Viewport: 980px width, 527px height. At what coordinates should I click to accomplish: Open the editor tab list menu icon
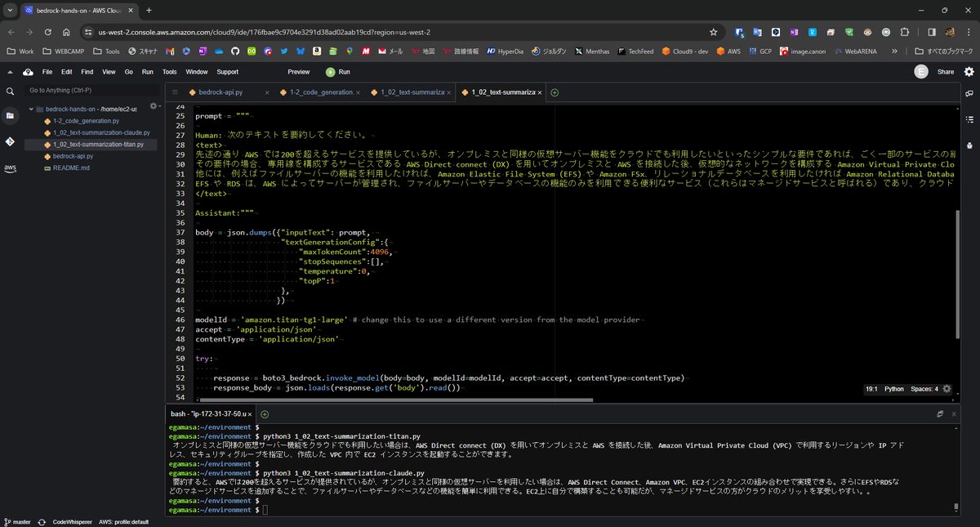point(175,92)
